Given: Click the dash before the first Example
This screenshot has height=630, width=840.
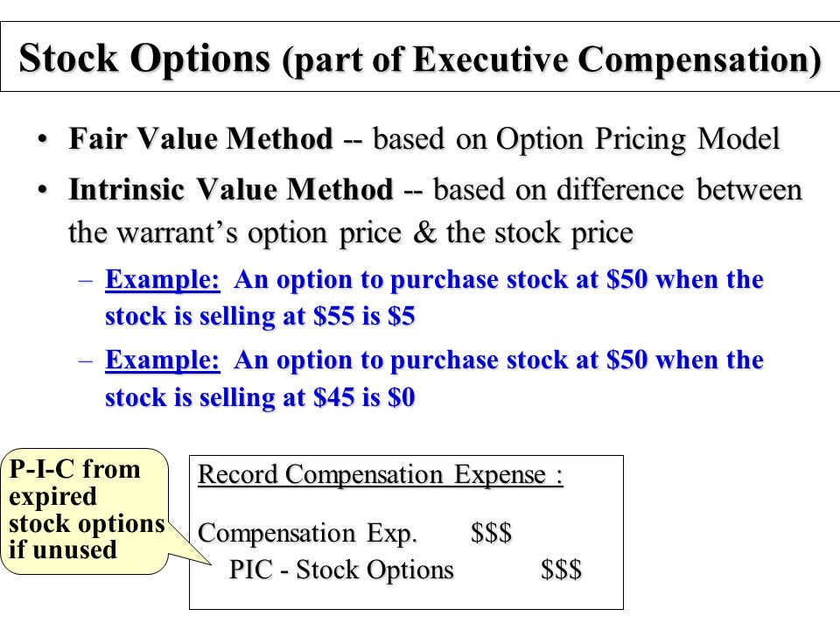Looking at the screenshot, I should point(85,281).
